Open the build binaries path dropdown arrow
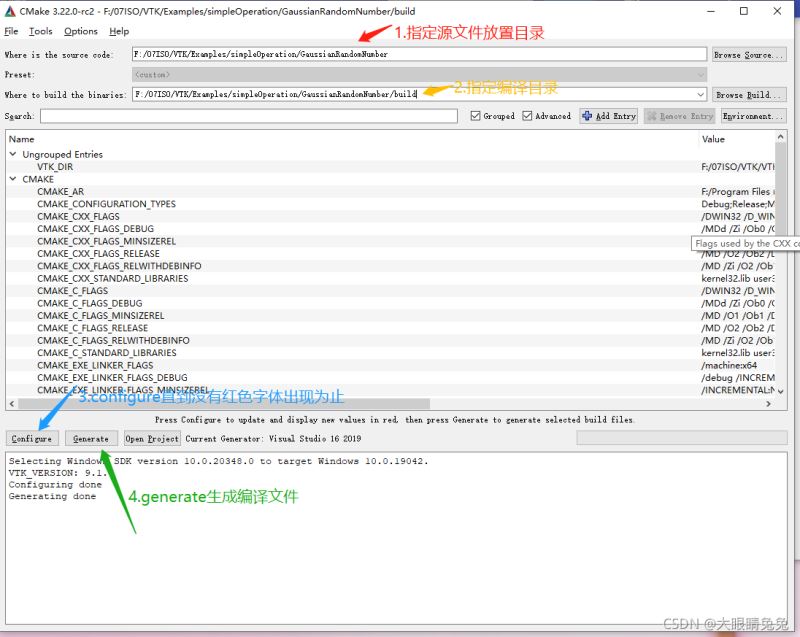 701,94
